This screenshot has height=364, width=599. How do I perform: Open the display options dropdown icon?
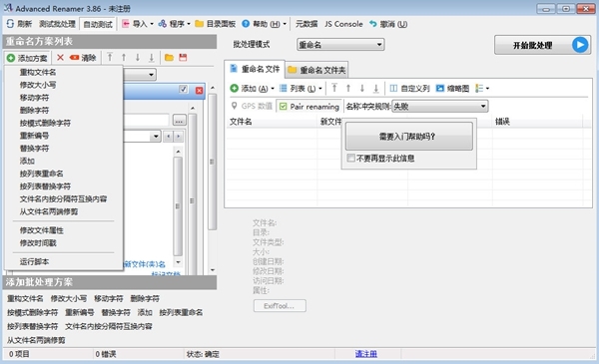(x=482, y=89)
